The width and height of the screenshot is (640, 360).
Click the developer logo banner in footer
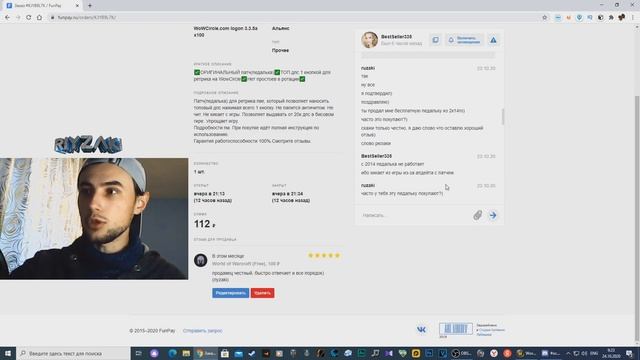point(456,329)
